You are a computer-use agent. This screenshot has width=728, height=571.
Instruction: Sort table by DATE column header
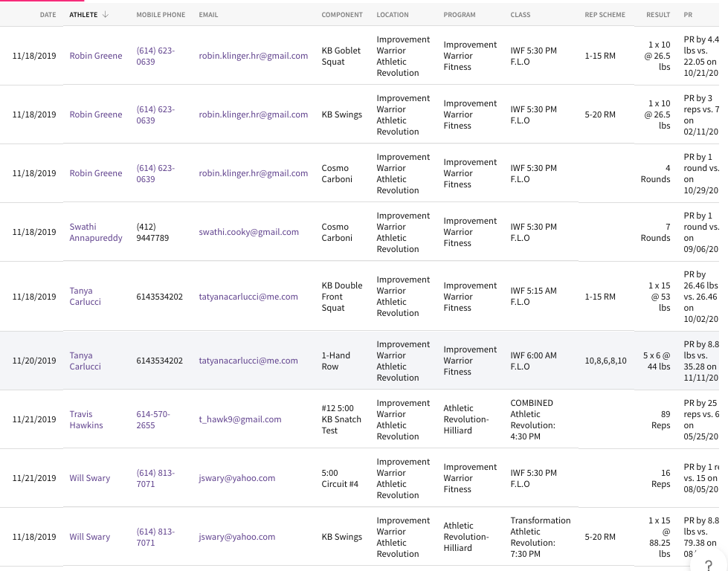(x=48, y=15)
